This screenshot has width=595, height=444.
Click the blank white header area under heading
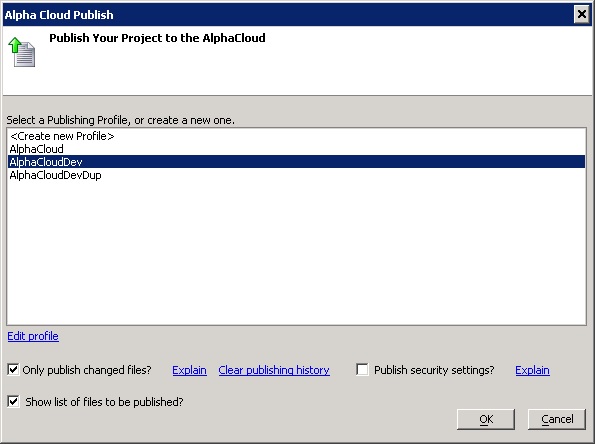(304, 72)
